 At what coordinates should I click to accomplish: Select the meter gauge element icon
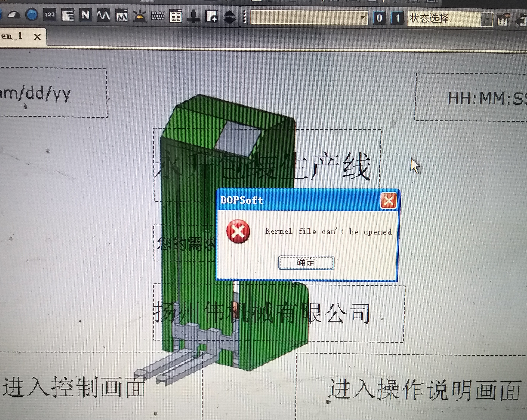pos(14,15)
